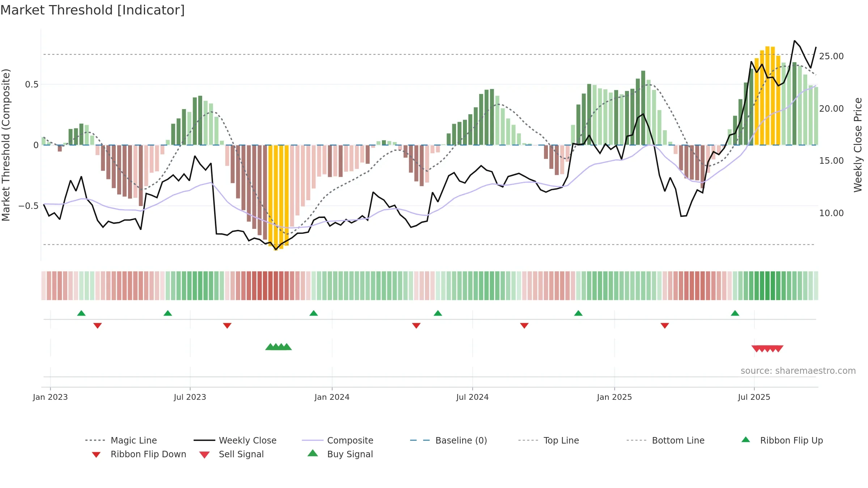Click the −0.5 left axis label
This screenshot has height=488, width=868.
pos(28,206)
